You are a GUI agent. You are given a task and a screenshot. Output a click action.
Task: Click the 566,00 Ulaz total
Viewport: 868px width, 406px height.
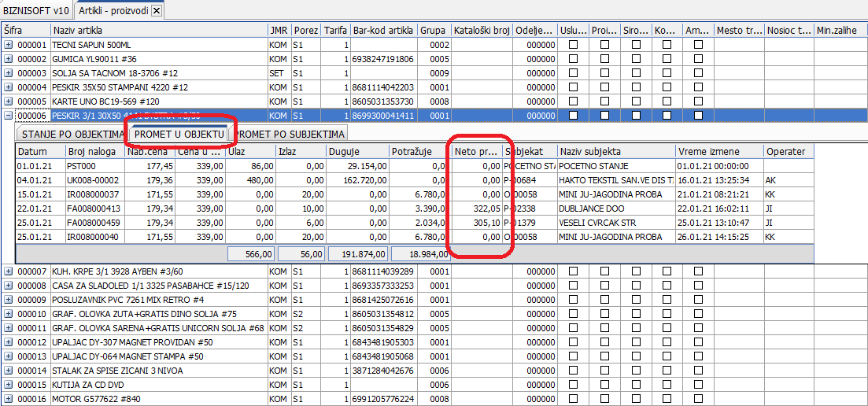click(x=251, y=254)
